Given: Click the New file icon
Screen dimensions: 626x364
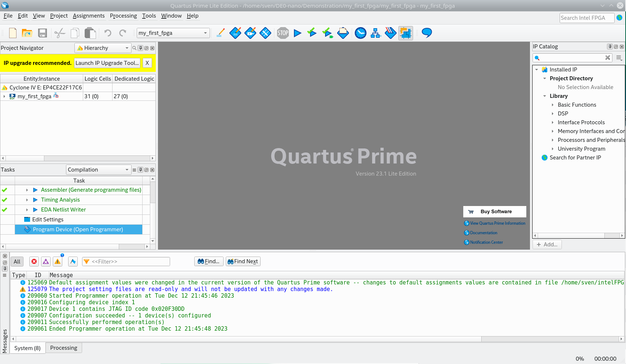Looking at the screenshot, I should tap(13, 33).
